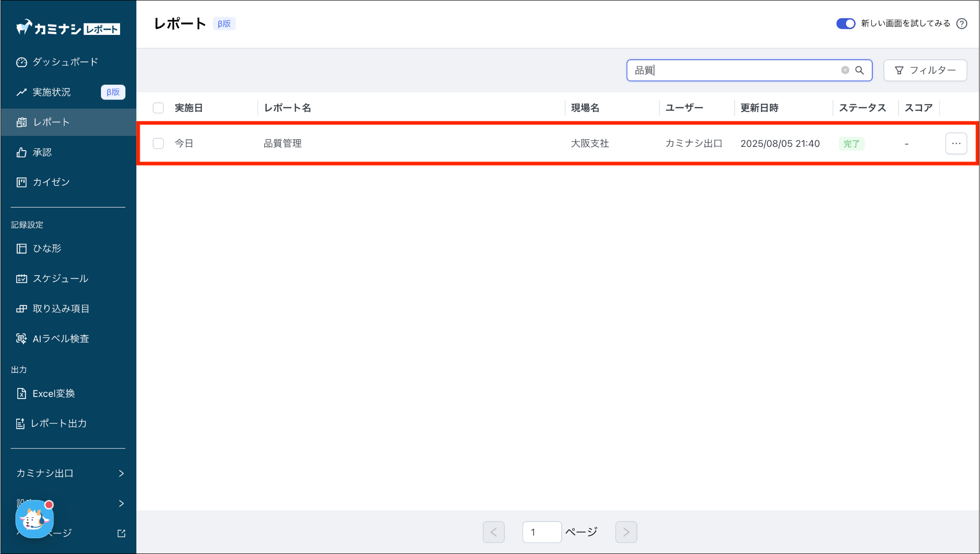
Task: Go to Excel変換 output
Action: 54,394
